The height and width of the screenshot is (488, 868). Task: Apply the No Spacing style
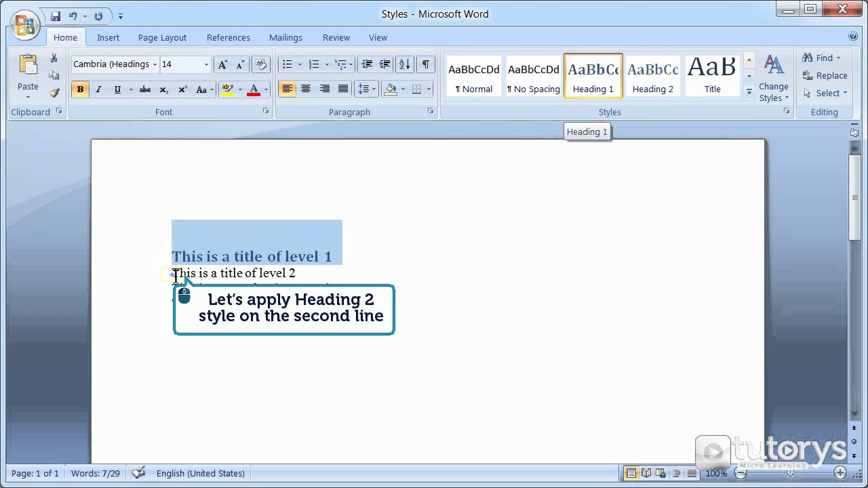coord(534,76)
